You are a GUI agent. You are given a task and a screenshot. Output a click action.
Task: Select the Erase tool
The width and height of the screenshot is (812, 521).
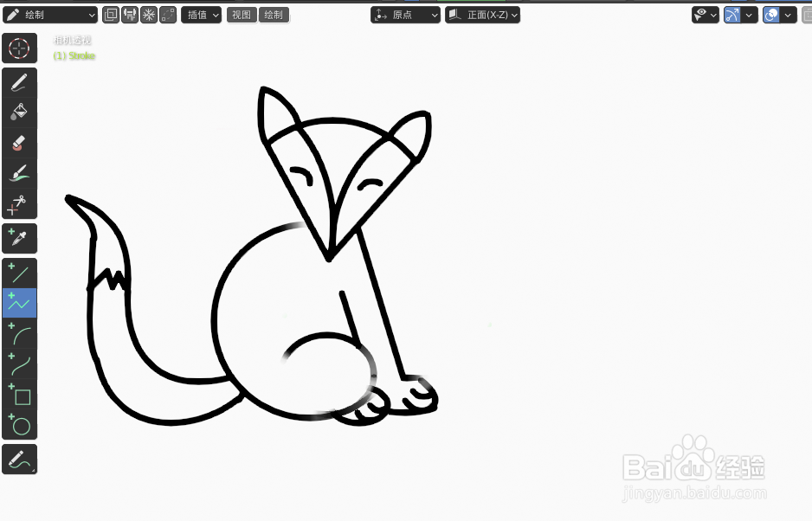19,142
